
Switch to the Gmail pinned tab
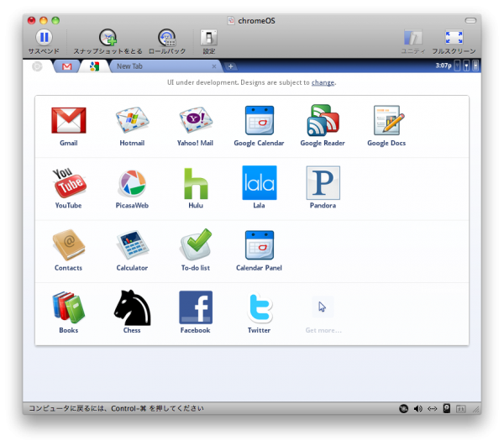click(x=66, y=66)
